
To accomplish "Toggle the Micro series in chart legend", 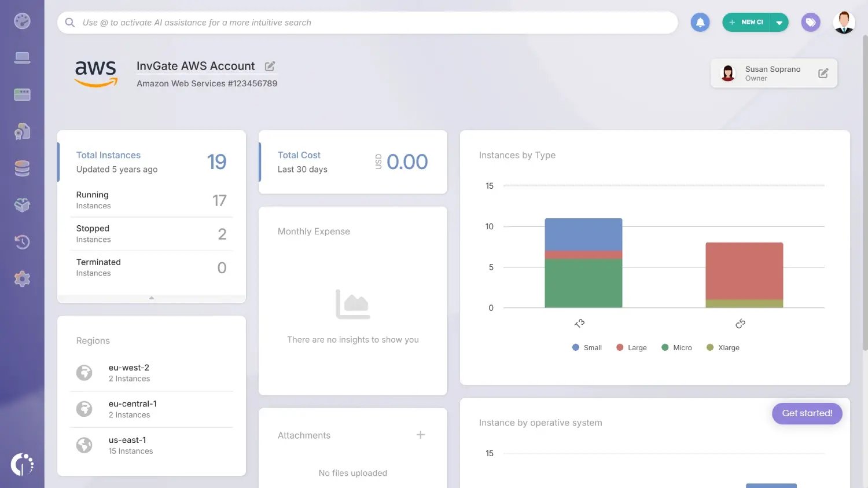I will [x=676, y=347].
